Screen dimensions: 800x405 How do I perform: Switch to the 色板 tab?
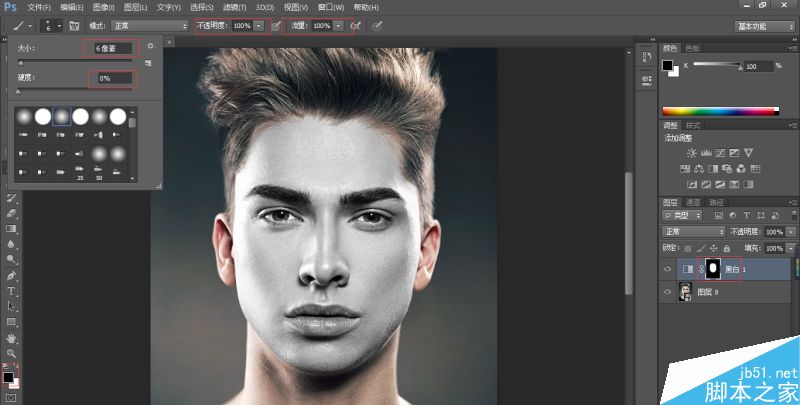[x=692, y=48]
